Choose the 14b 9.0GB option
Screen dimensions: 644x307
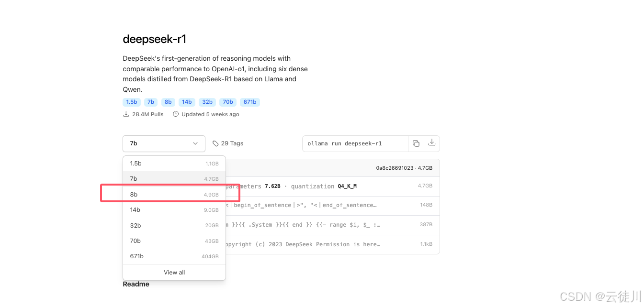tap(174, 210)
